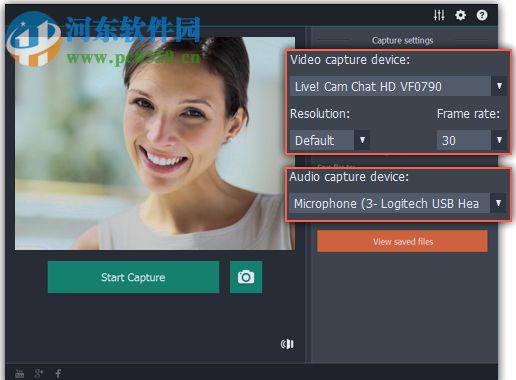Open the gear settings icon

coord(460,15)
